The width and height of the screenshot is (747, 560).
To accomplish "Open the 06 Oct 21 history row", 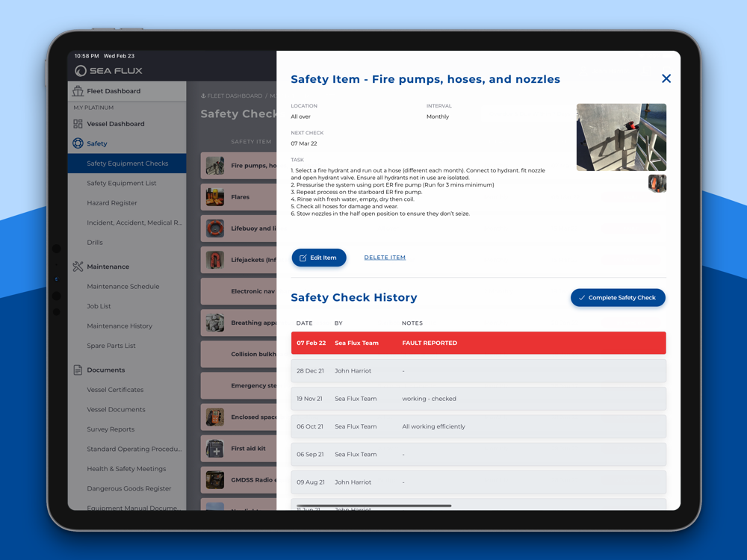I will point(478,426).
